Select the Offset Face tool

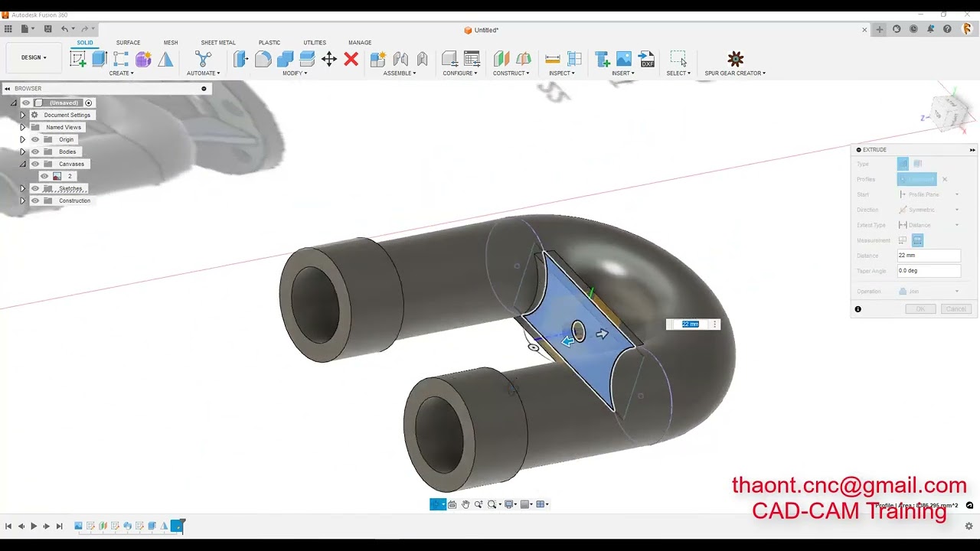point(307,59)
